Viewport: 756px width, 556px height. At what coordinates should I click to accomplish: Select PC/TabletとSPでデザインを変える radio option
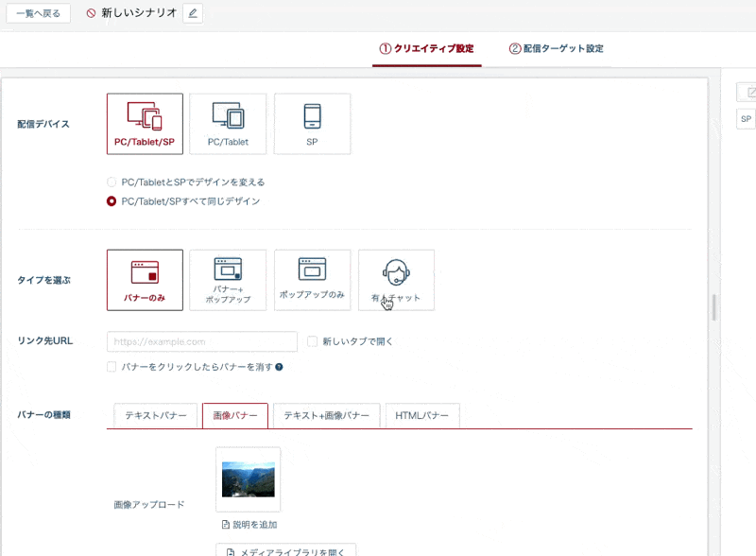point(112,182)
